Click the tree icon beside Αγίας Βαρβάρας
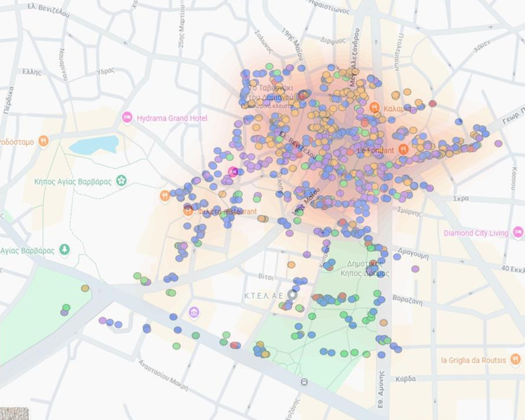Screen dimensions: 525x420 [64, 249]
